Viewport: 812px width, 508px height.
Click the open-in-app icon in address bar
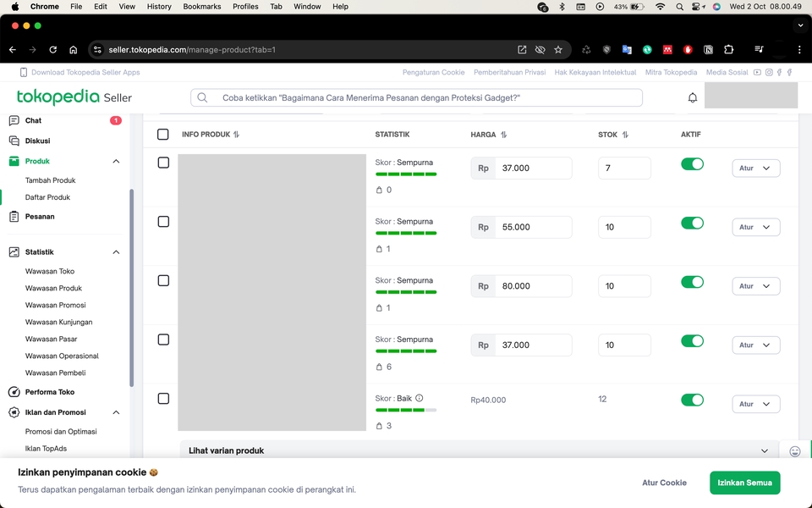(x=522, y=50)
